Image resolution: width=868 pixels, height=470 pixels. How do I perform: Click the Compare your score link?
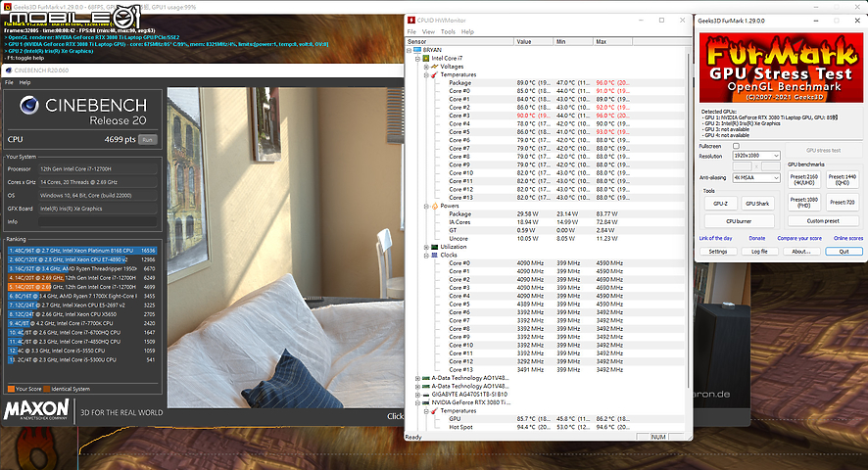799,238
